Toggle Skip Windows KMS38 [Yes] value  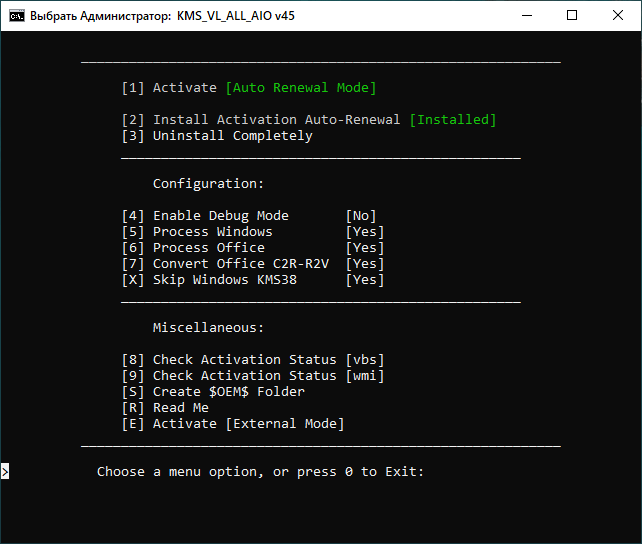pyautogui.click(x=364, y=280)
